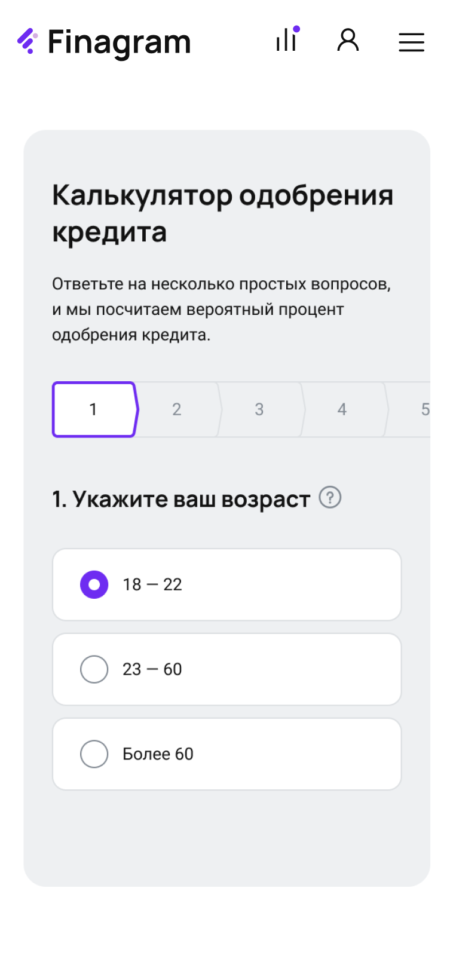Image resolution: width=453 pixels, height=980 pixels.
Task: Open the help tooltip next to the age question
Action: 330,497
